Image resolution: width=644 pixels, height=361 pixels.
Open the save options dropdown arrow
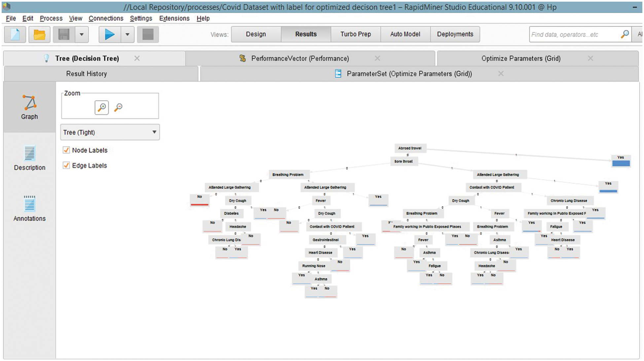point(82,34)
